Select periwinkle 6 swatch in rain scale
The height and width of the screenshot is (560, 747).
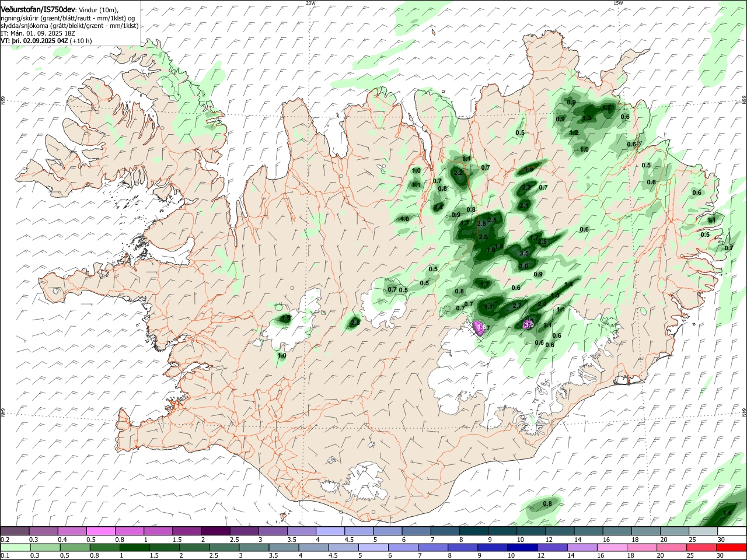403,547
